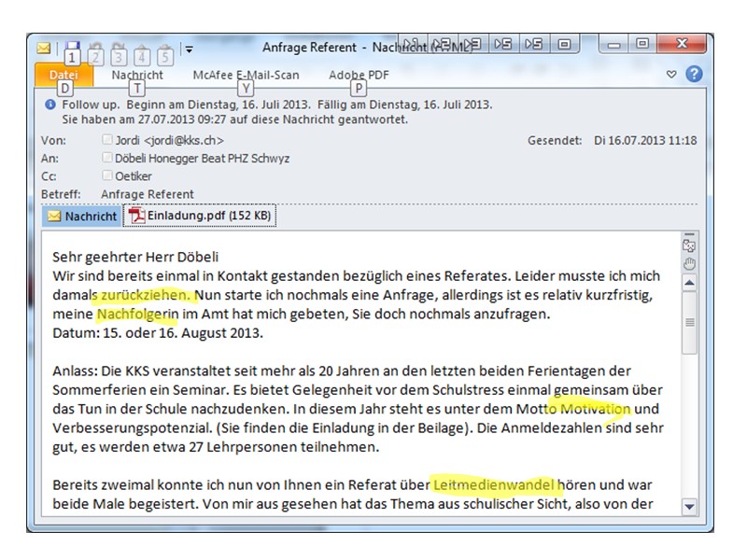The height and width of the screenshot is (560, 747).
Task: Open the Adobe PDF ribbon tab
Action: pos(359,75)
